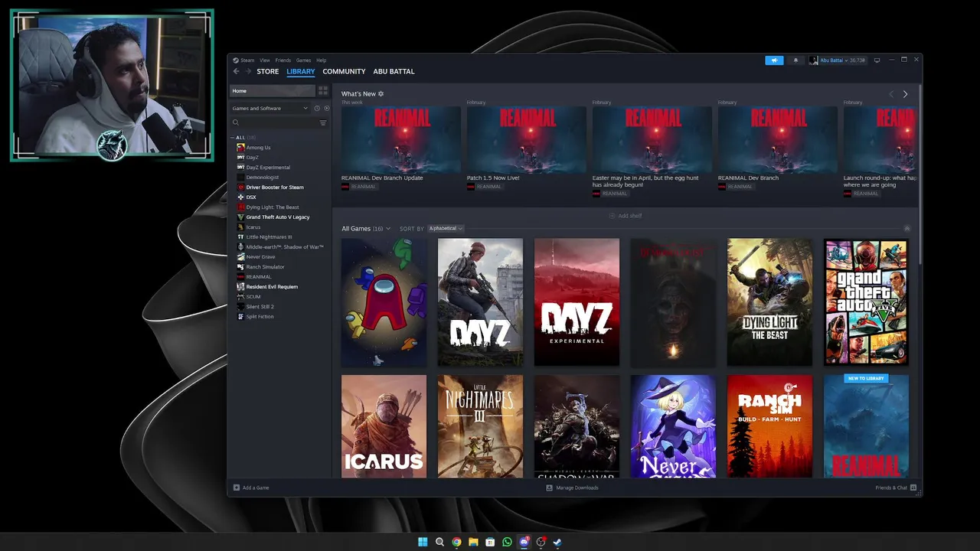Viewport: 980px width, 551px height.
Task: Open Discord from the taskbar
Action: tap(524, 542)
